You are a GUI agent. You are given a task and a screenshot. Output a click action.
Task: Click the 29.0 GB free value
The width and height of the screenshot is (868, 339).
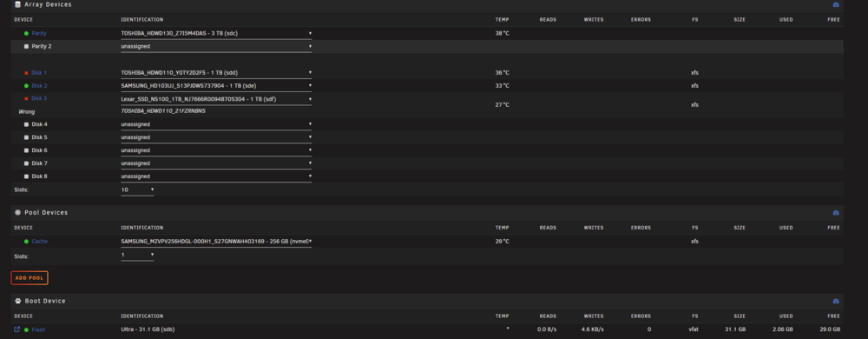tap(829, 329)
